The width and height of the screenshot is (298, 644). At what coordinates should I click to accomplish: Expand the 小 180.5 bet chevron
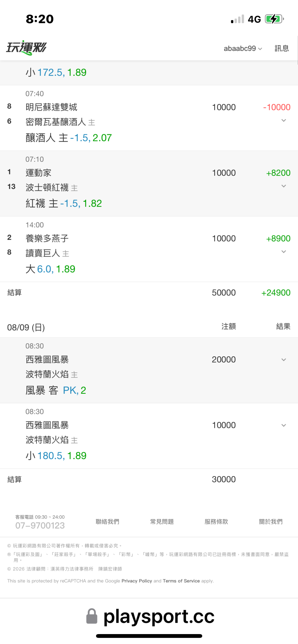click(x=284, y=425)
